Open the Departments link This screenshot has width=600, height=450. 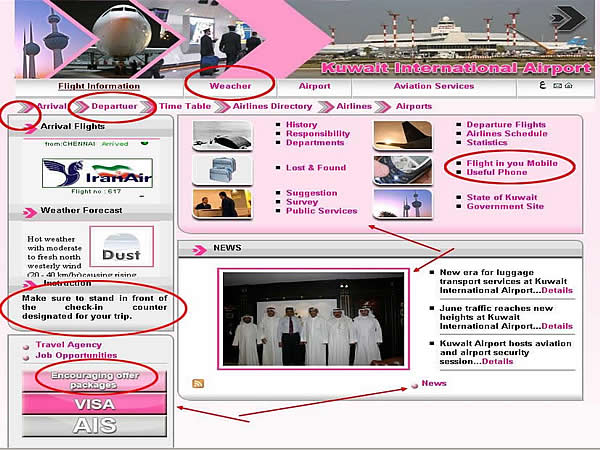[315, 142]
